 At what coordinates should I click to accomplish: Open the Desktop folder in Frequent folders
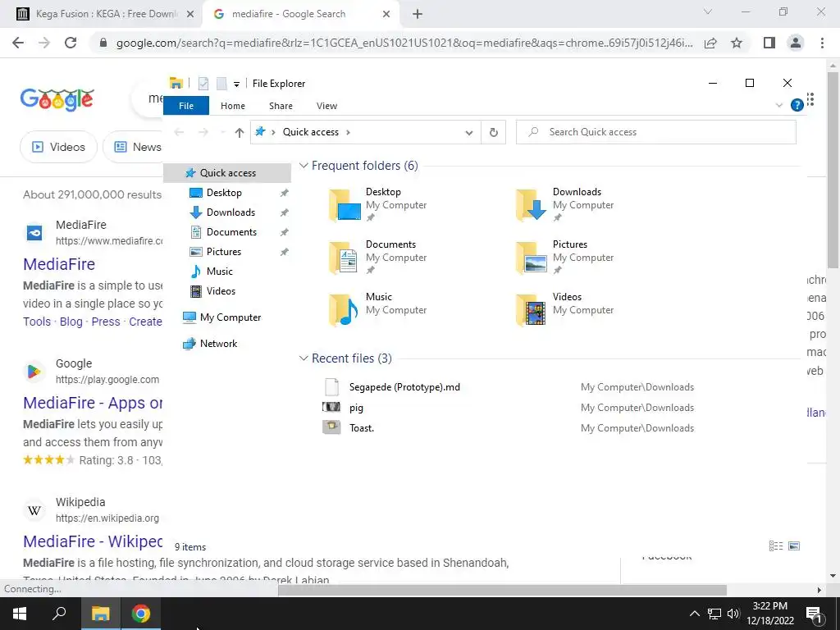click(378, 204)
